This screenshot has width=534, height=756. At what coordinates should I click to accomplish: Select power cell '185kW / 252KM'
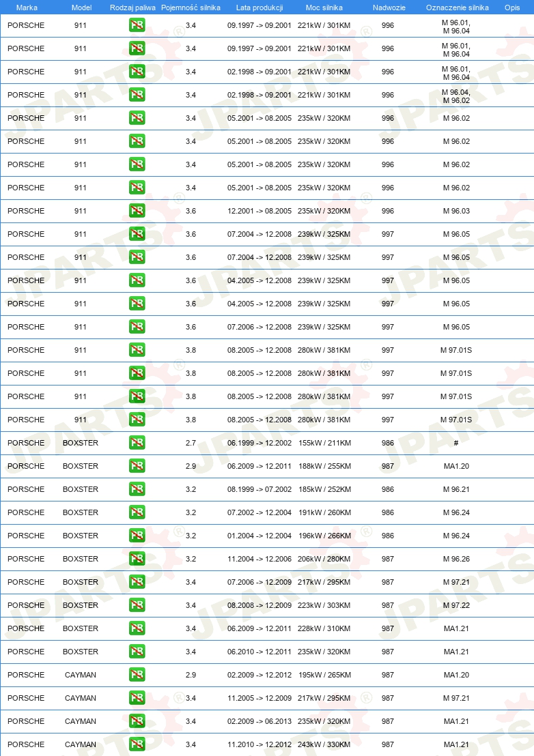point(324,489)
